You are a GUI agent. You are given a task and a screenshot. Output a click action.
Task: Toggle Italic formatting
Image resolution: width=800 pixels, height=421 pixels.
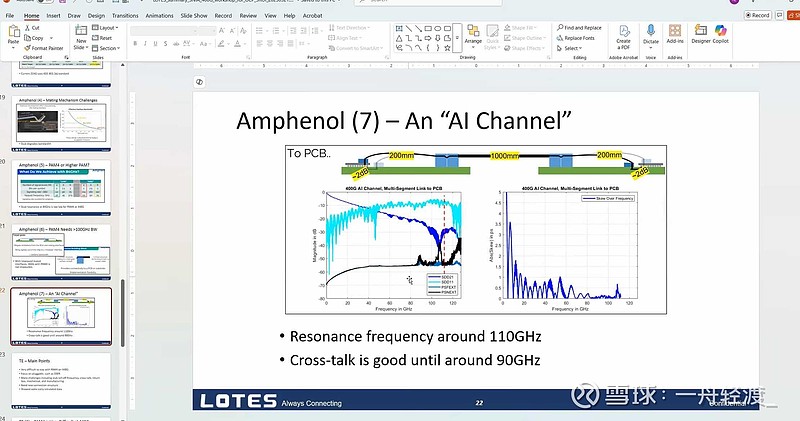[x=145, y=44]
